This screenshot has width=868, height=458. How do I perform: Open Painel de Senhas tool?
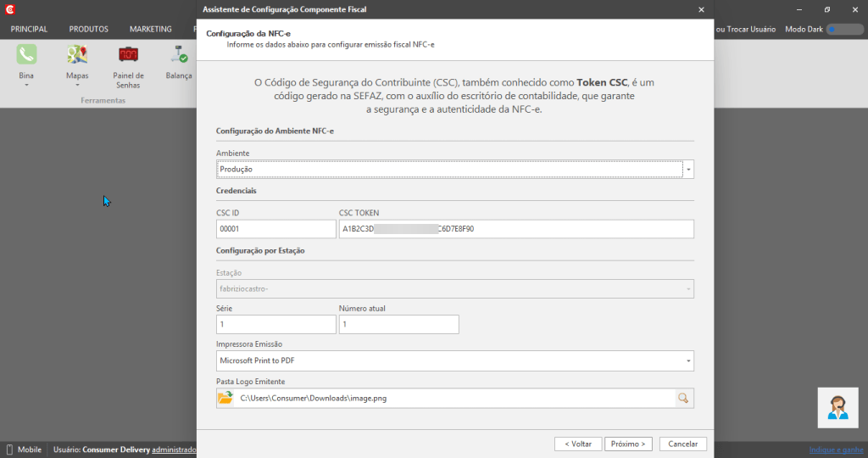129,54
